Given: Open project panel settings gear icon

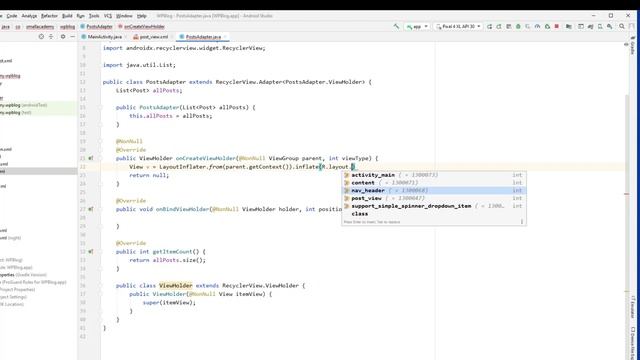Looking at the screenshot, I should click(x=63, y=37).
